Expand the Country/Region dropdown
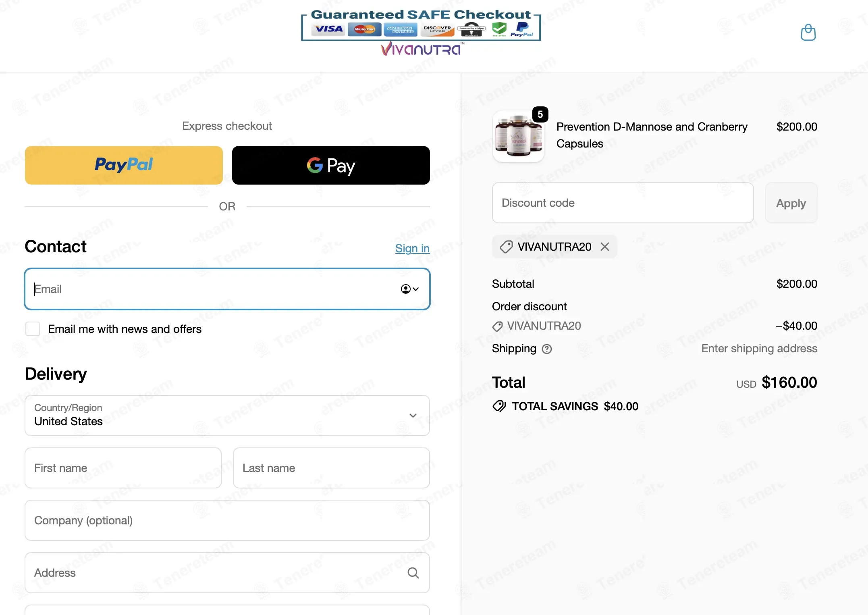Screen dimensions: 868x615 pyautogui.click(x=227, y=416)
